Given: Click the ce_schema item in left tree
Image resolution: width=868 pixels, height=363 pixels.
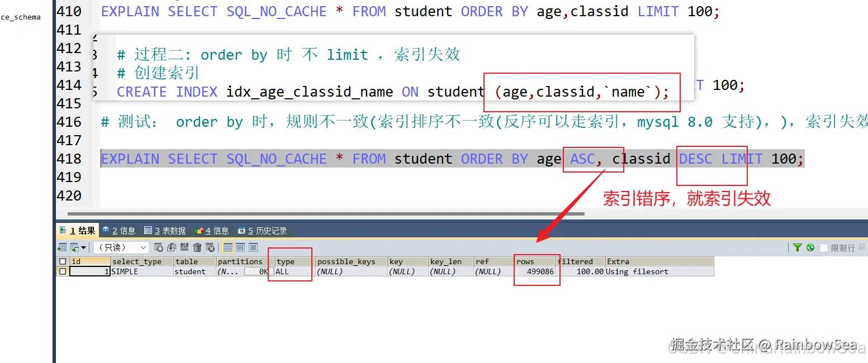Looking at the screenshot, I should pyautogui.click(x=21, y=17).
